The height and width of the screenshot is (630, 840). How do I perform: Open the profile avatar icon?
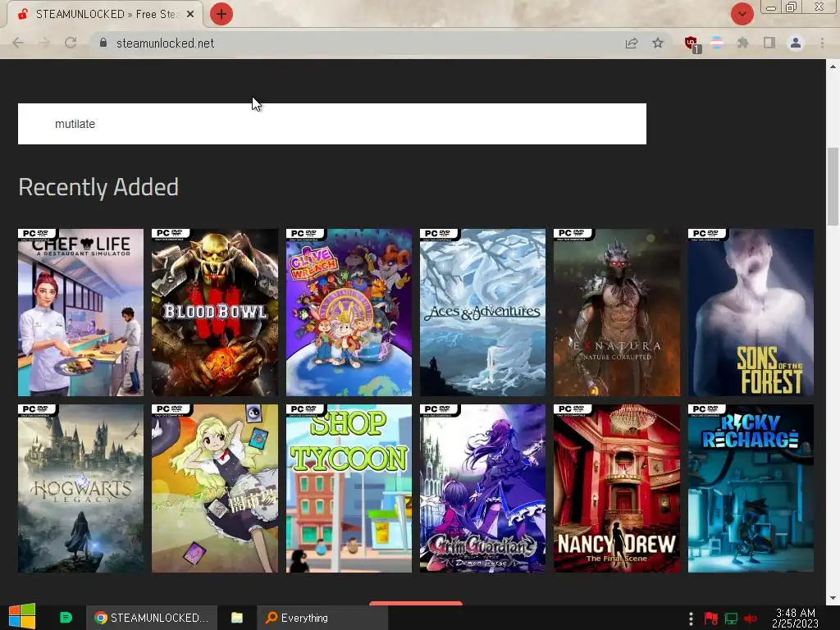[x=796, y=43]
